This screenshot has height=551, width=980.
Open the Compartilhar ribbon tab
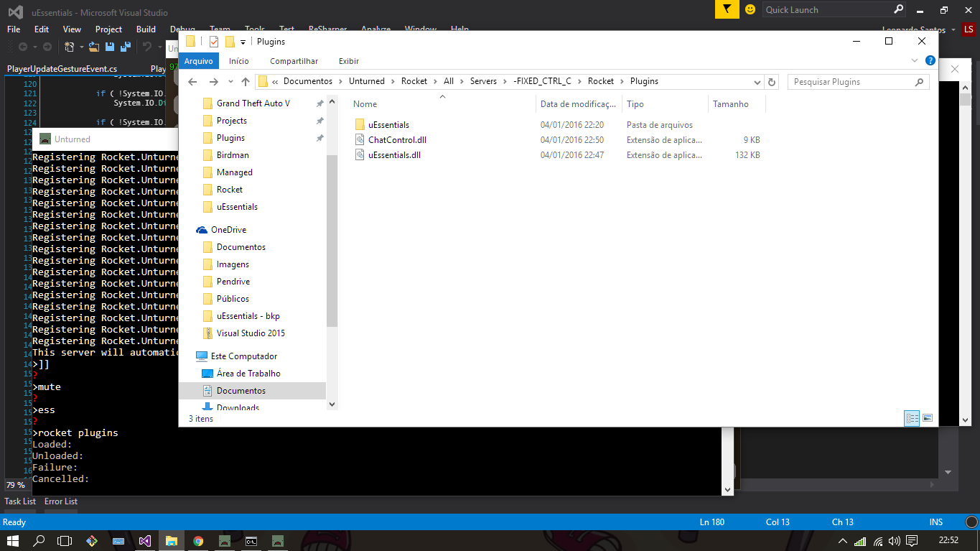294,61
